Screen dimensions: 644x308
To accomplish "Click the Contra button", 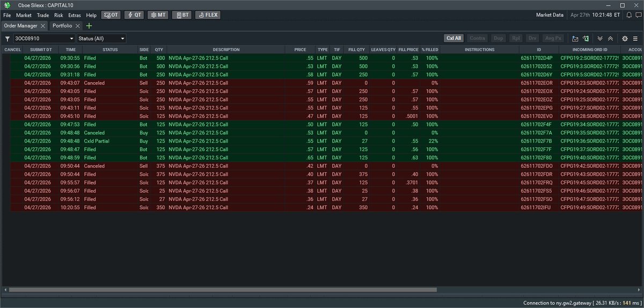I will coord(478,39).
